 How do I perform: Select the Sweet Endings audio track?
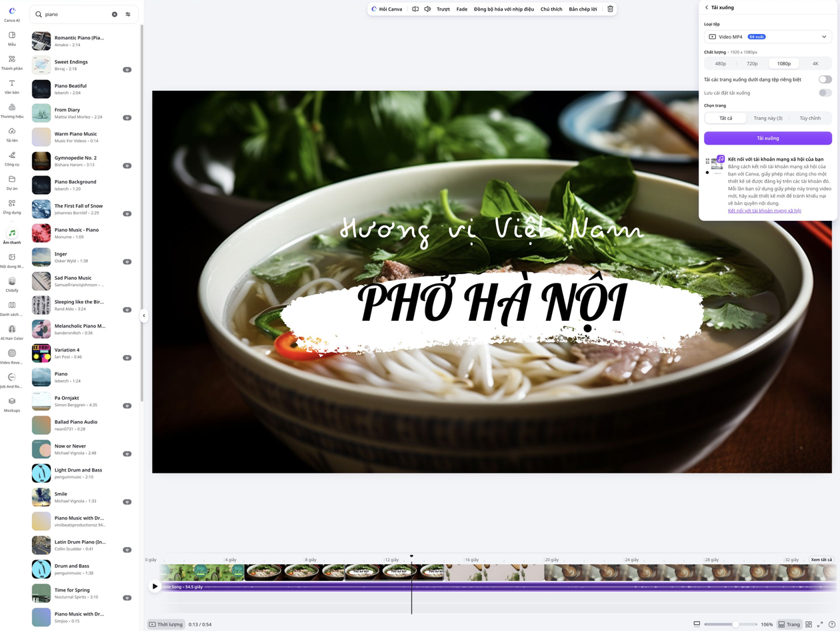(82, 65)
